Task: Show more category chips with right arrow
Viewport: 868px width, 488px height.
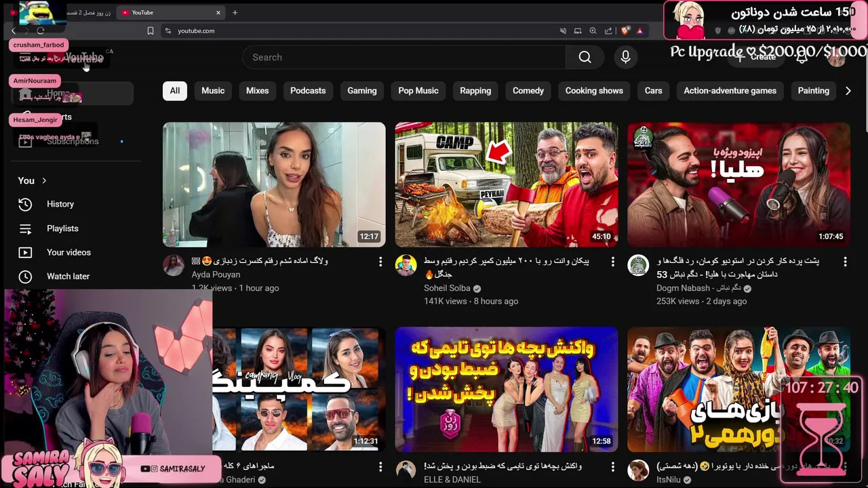Action: coord(848,91)
